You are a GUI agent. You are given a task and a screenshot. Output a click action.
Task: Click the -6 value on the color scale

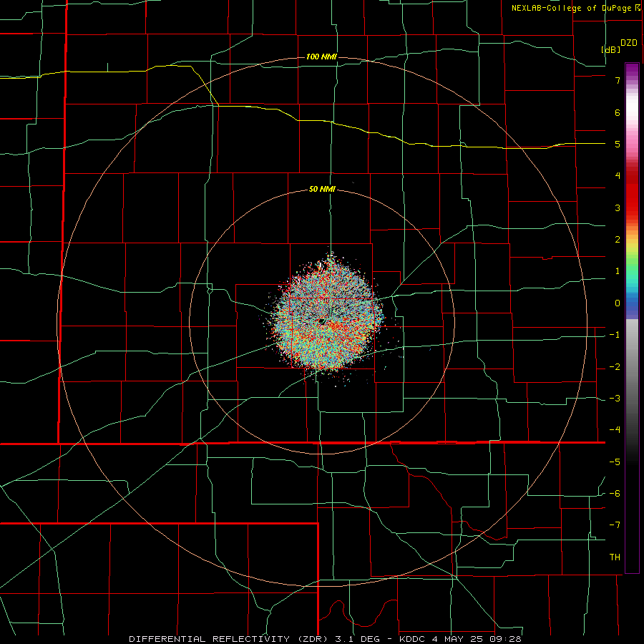(x=615, y=494)
